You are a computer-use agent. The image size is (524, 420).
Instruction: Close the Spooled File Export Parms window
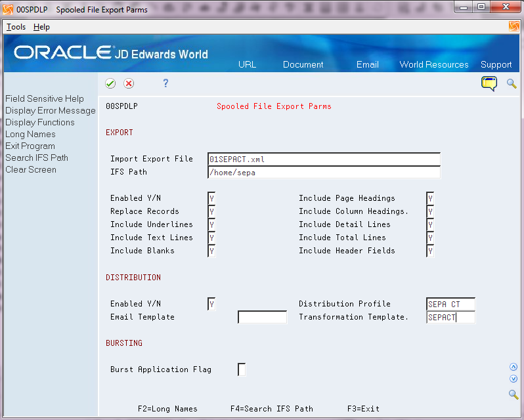coord(506,7)
